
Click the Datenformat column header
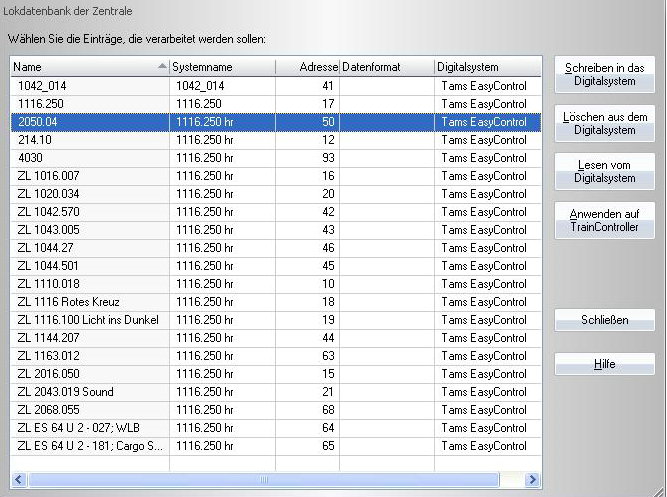click(x=385, y=67)
